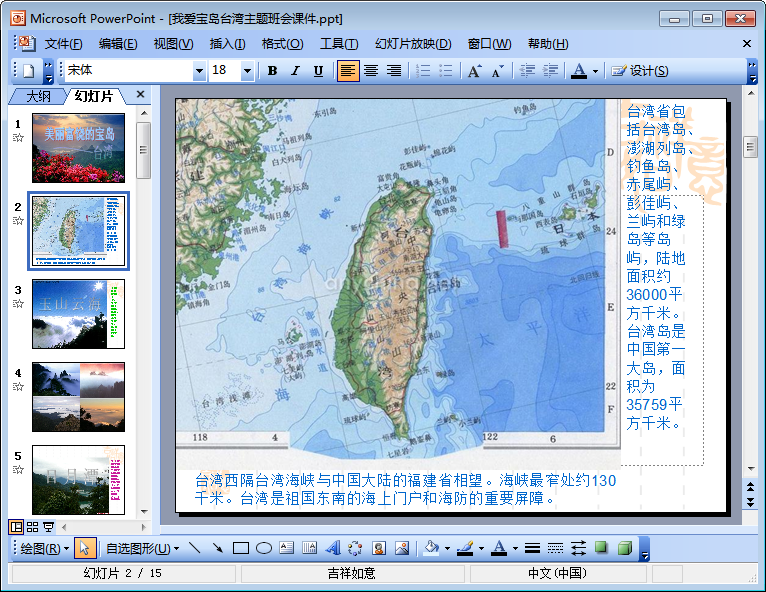The width and height of the screenshot is (766, 592).
Task: Select the Oval drawing tool
Action: click(x=264, y=548)
